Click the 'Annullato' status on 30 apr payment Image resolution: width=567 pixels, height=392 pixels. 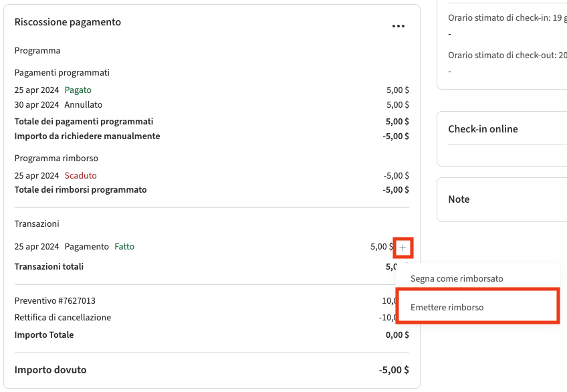coord(83,104)
